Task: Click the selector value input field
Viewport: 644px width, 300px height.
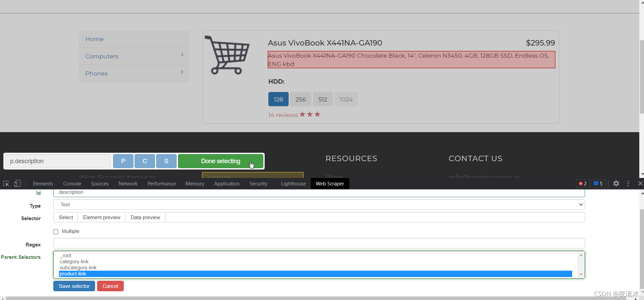Action: [375, 217]
